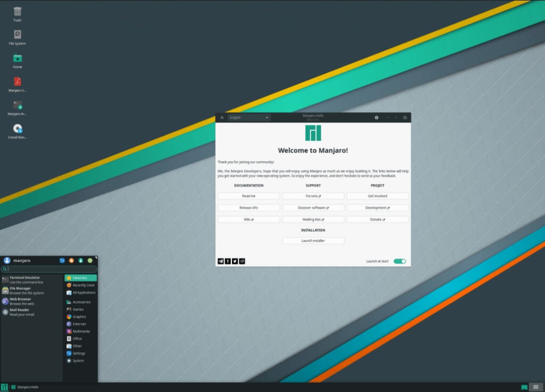The image size is (545, 392).
Task: Open the Internet category
Action: (81, 324)
